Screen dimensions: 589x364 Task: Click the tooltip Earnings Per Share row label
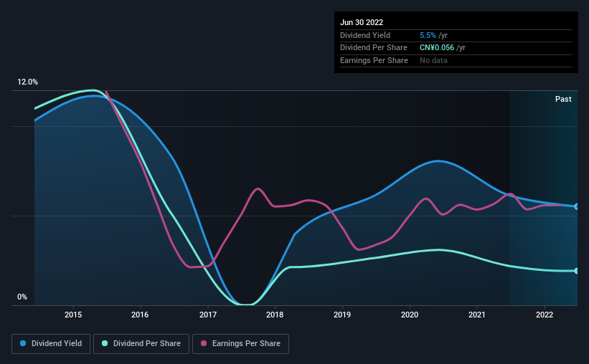tap(374, 60)
